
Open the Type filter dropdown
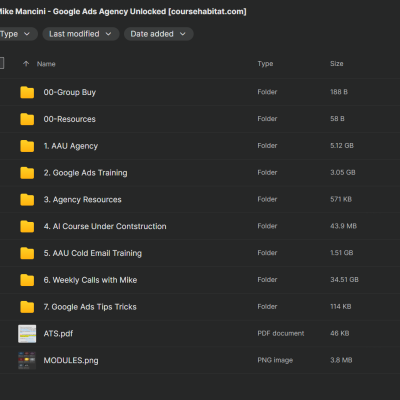tap(16, 34)
